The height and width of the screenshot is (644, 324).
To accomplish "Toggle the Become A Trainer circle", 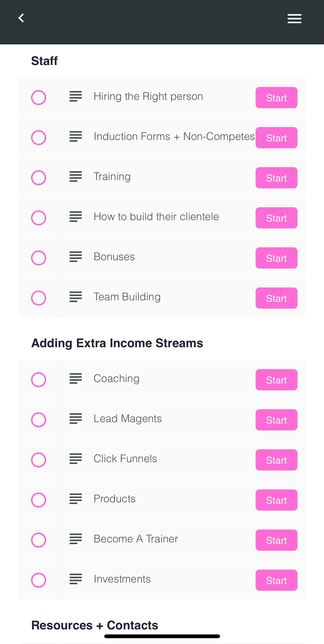I will (39, 540).
